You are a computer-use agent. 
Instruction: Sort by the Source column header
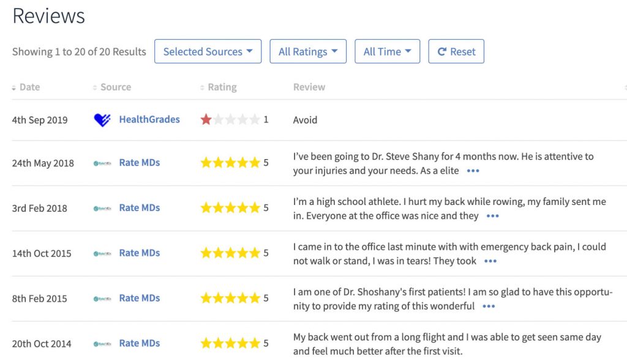(x=115, y=87)
